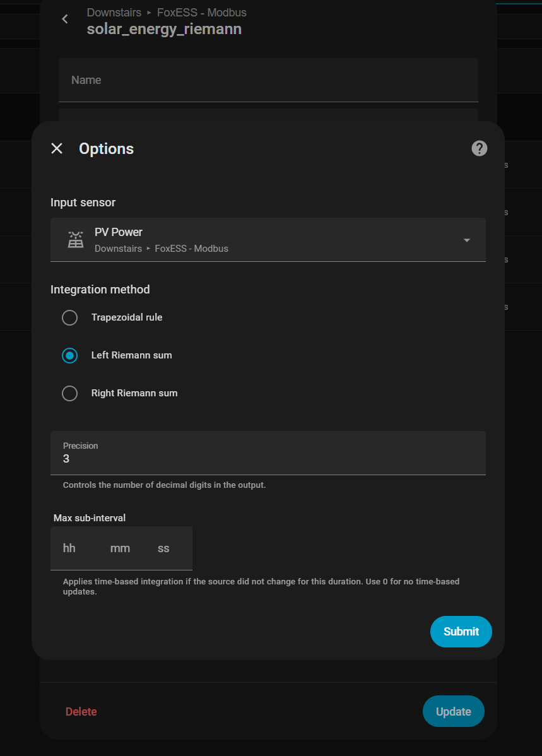Click the solar_energy_riemann title text

click(x=164, y=29)
